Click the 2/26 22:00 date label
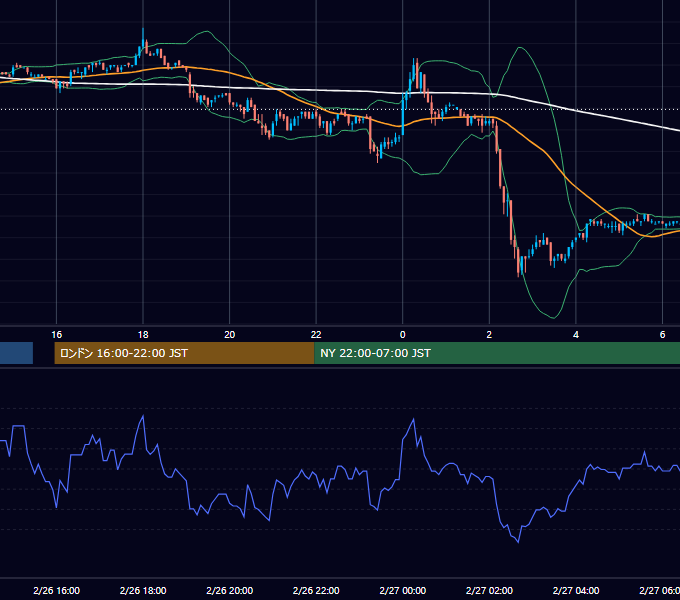The height and width of the screenshot is (600, 680). [x=316, y=590]
